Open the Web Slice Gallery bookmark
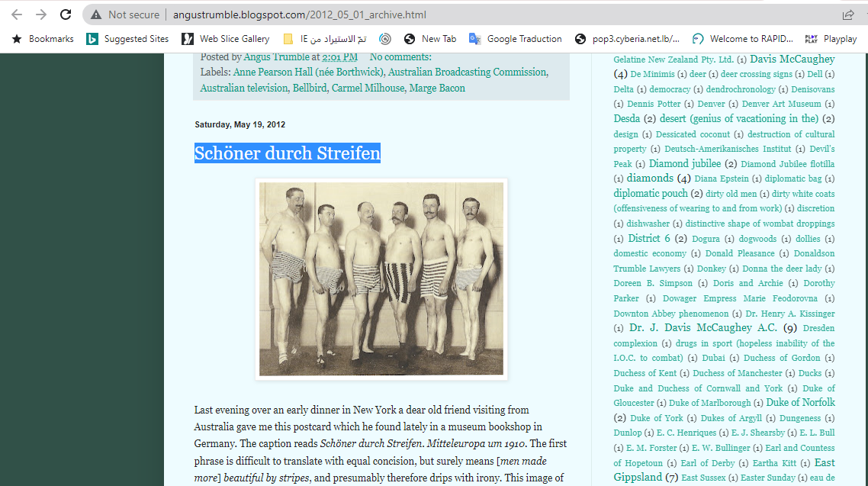The width and height of the screenshot is (868, 486). (x=226, y=39)
